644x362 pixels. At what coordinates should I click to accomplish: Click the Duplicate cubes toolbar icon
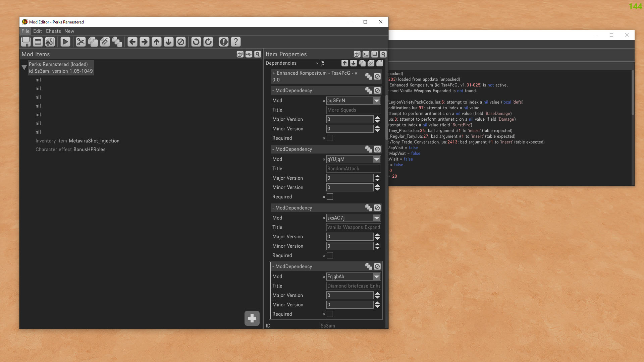click(x=117, y=42)
